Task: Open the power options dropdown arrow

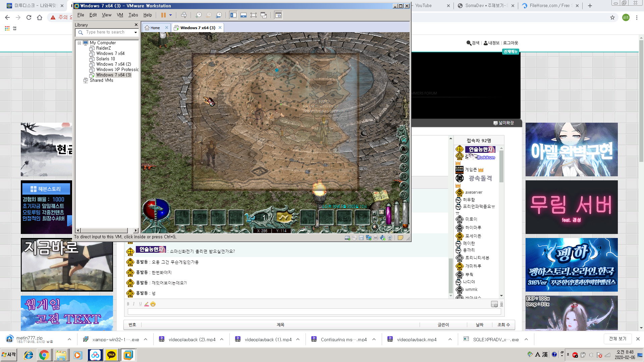Action: point(170,15)
